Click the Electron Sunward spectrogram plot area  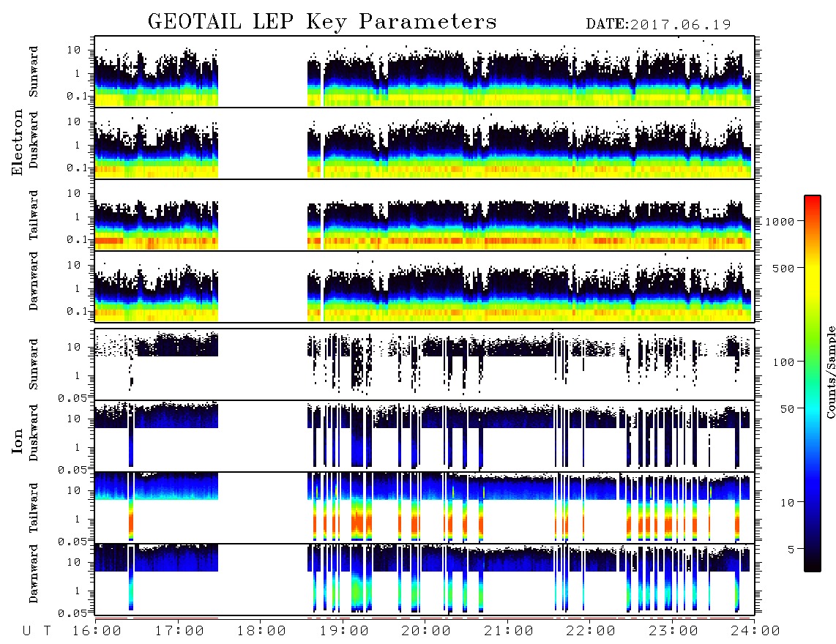(x=425, y=72)
